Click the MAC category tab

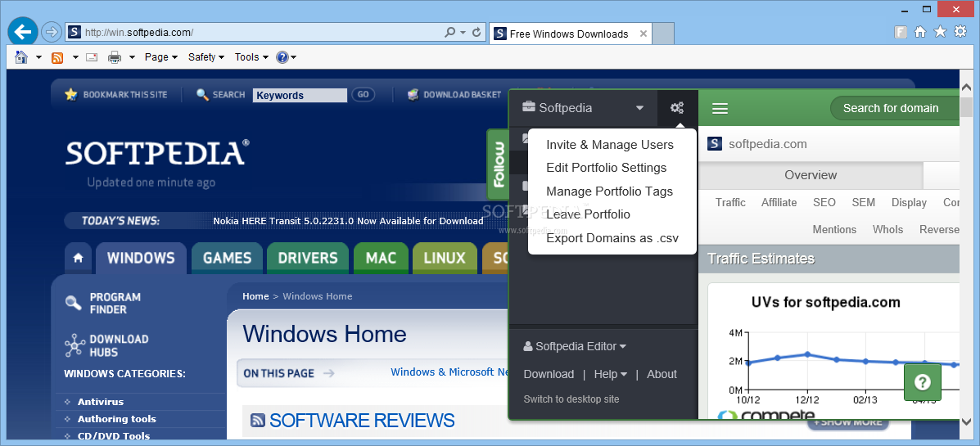click(381, 258)
